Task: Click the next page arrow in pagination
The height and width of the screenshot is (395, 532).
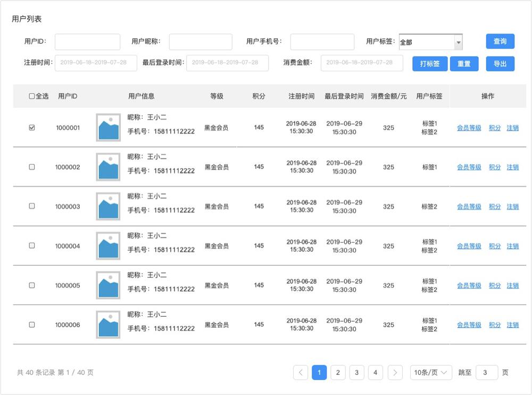Action: point(395,373)
